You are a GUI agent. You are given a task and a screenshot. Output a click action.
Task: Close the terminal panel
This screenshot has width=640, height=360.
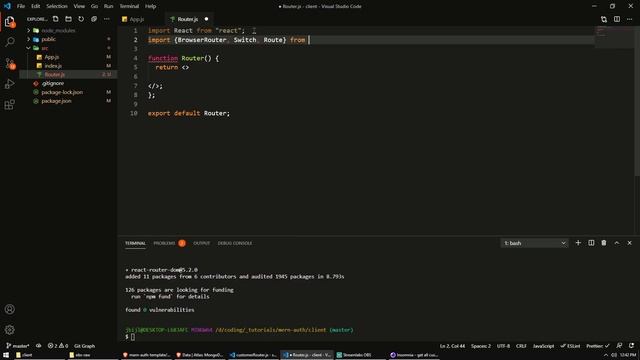point(629,243)
